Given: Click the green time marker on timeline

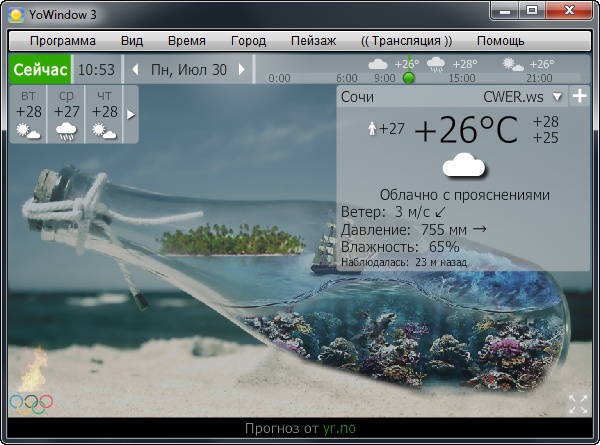Looking at the screenshot, I should pos(408,77).
